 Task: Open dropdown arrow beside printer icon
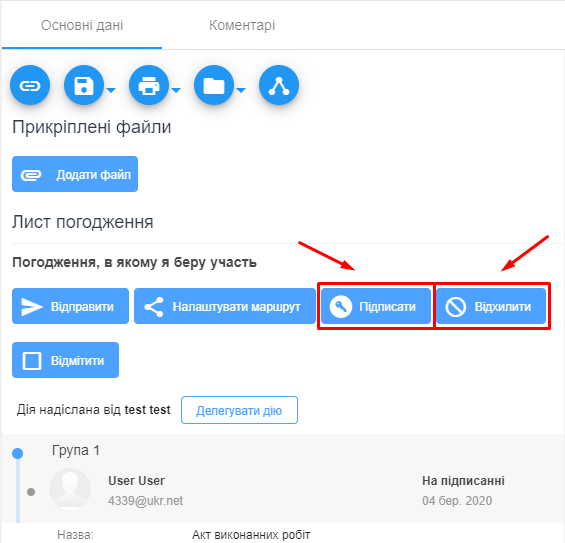point(176,90)
